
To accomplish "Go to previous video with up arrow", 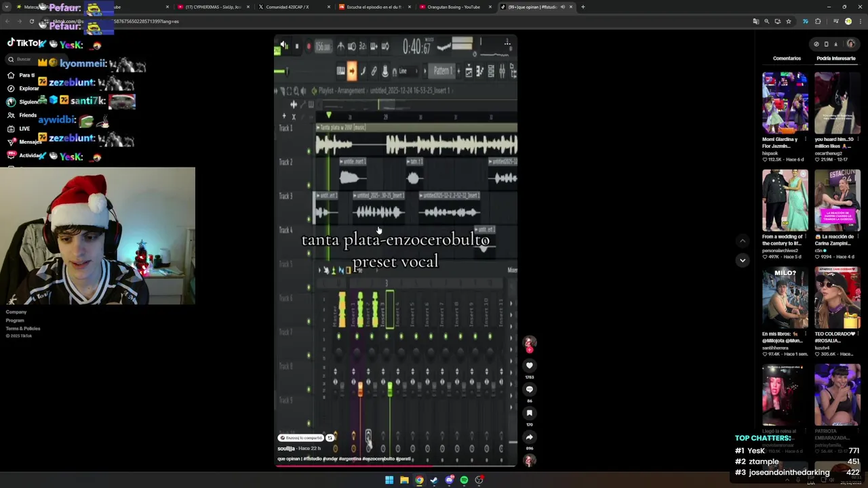I will (743, 241).
